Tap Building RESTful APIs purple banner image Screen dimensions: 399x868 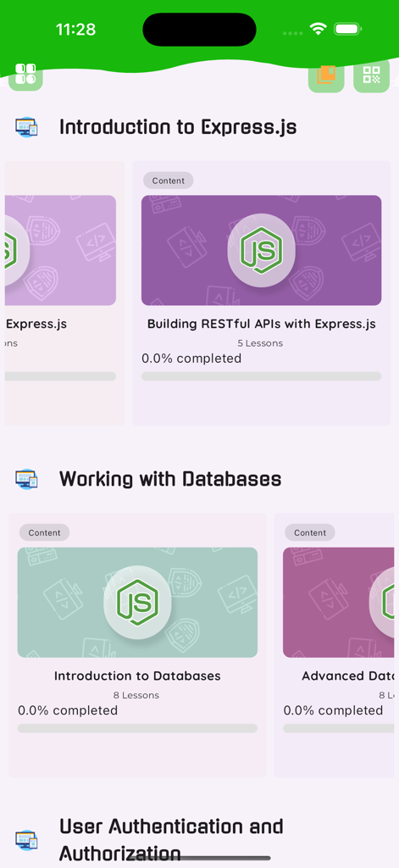pos(261,250)
